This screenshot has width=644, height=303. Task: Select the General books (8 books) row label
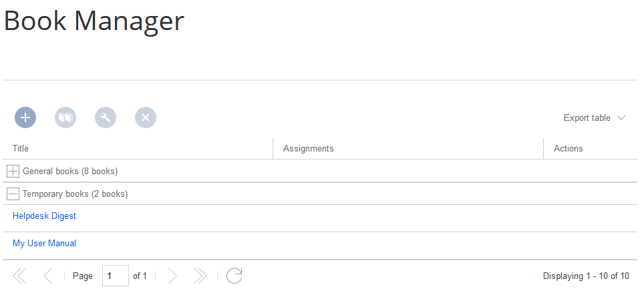click(70, 172)
